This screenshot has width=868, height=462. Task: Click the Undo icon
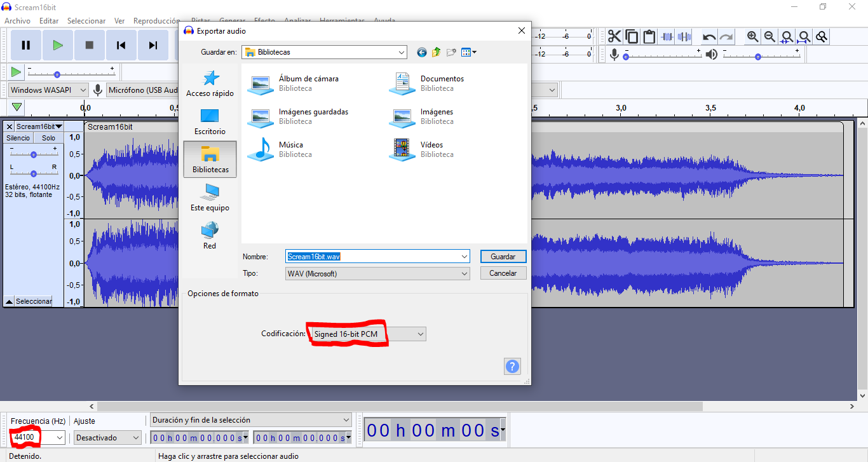pyautogui.click(x=709, y=36)
